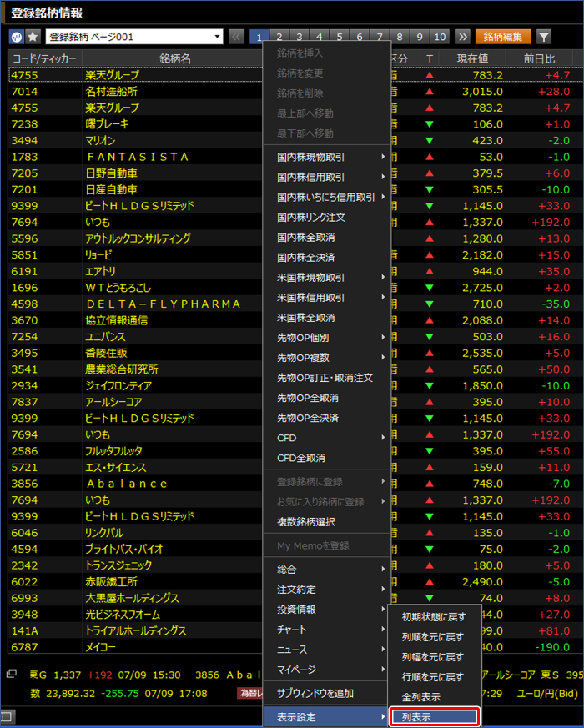The height and width of the screenshot is (728, 584).
Task: Open 表示設定 submenu entry
Action: [x=327, y=717]
